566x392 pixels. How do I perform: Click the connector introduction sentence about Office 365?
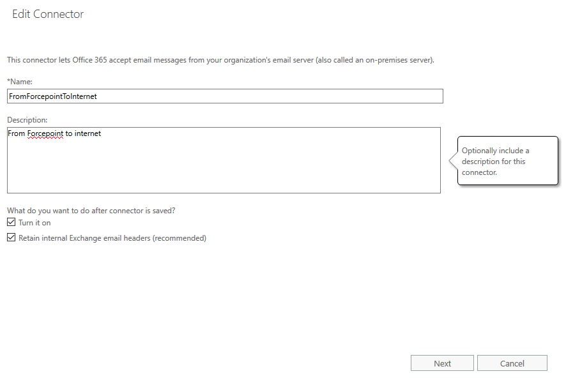click(x=220, y=60)
